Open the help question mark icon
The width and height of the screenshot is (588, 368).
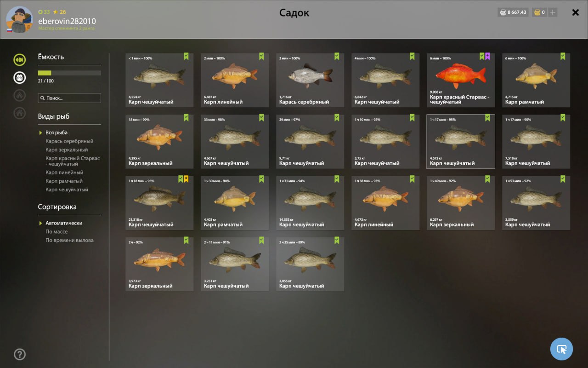[19, 354]
